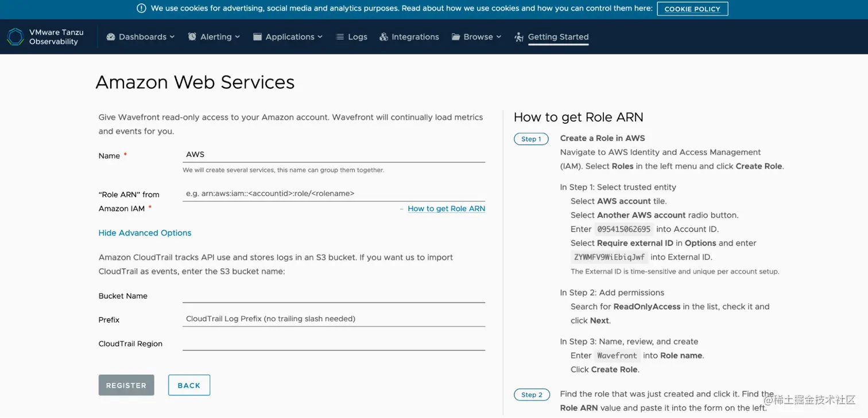The width and height of the screenshot is (868, 418).
Task: Open the Getting Started tab
Action: [552, 37]
